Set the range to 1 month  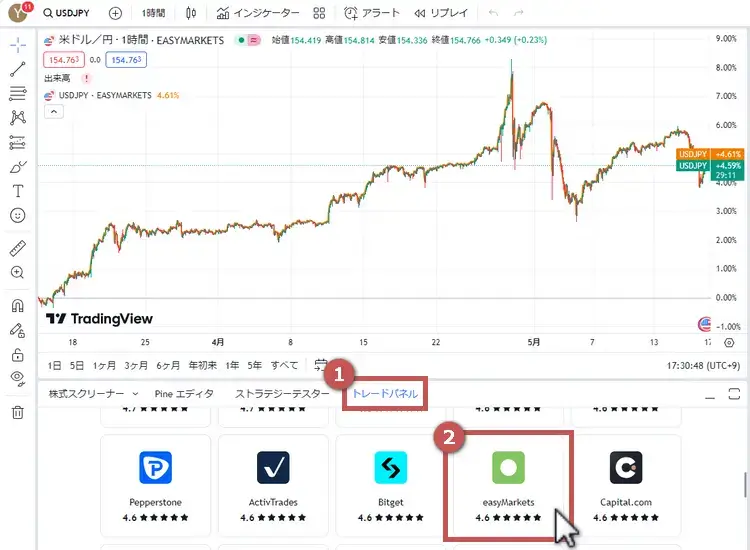[x=104, y=365]
